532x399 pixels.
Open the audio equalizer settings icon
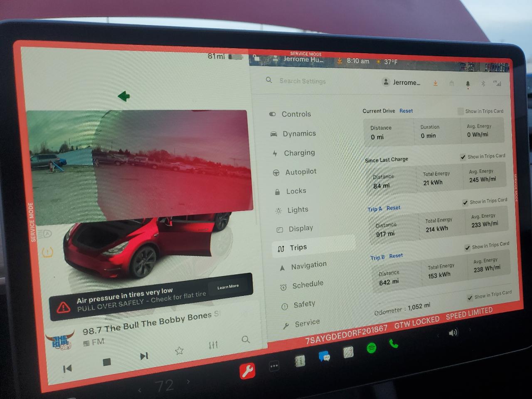[213, 345]
